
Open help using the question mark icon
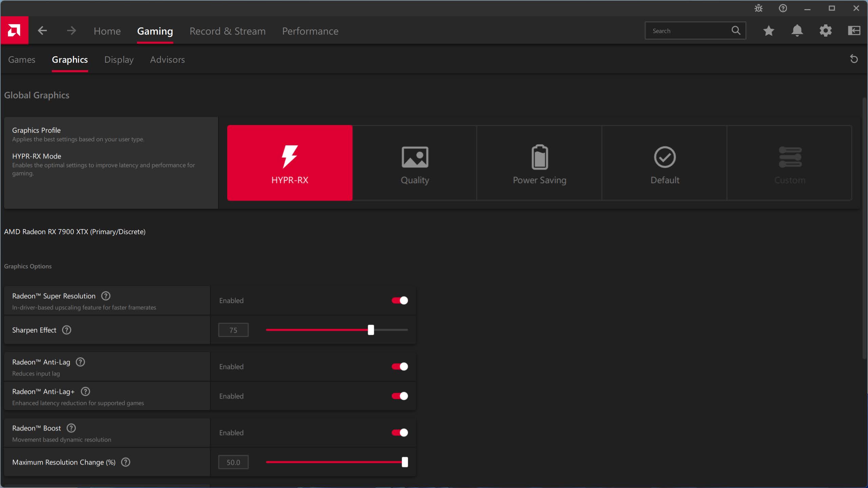[783, 8]
